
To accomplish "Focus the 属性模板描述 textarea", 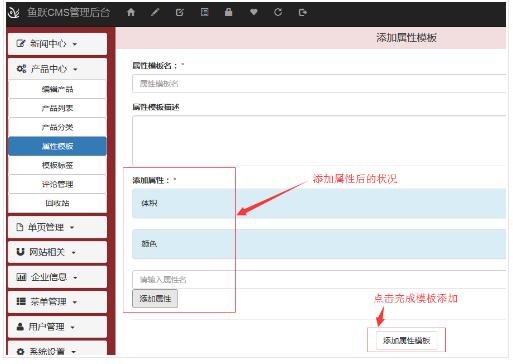I will click(319, 140).
